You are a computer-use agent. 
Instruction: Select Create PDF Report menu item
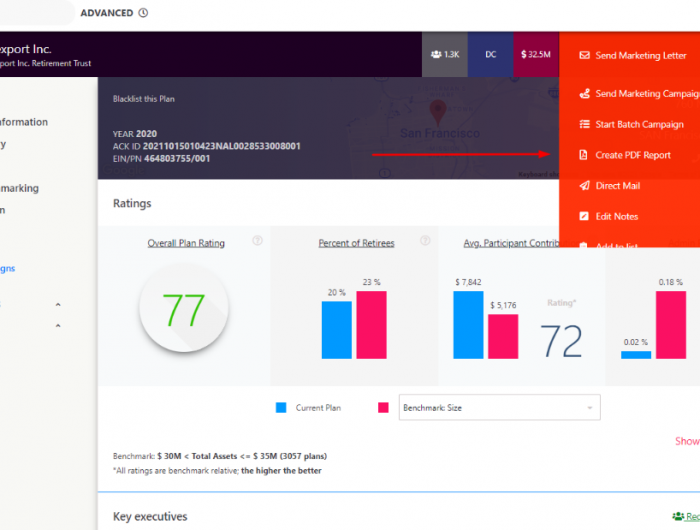[x=633, y=155]
